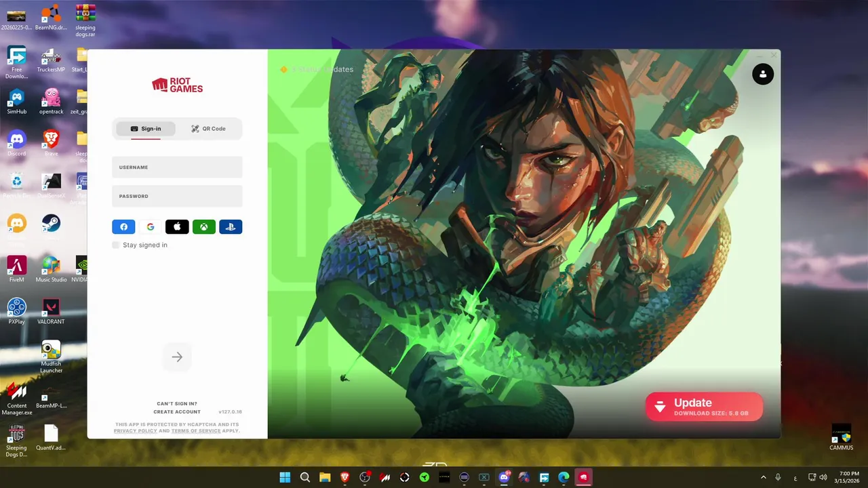This screenshot has width=868, height=488.
Task: Open Discord from the taskbar
Action: coord(504,477)
